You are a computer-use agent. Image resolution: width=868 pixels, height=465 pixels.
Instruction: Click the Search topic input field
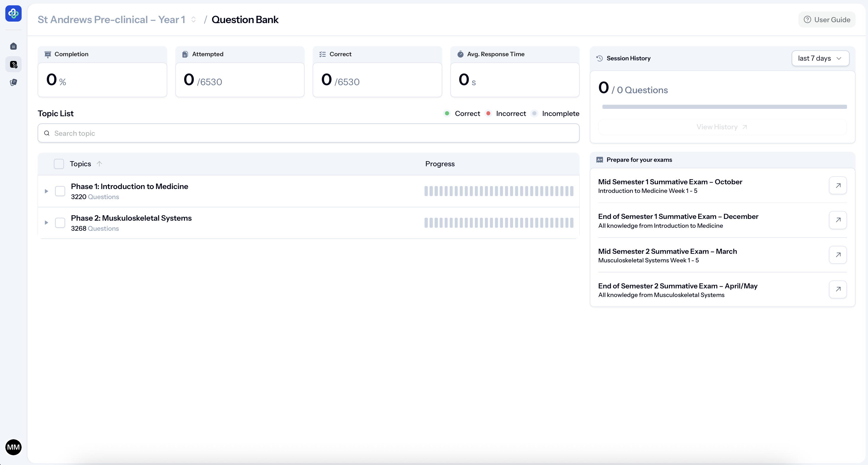[308, 133]
